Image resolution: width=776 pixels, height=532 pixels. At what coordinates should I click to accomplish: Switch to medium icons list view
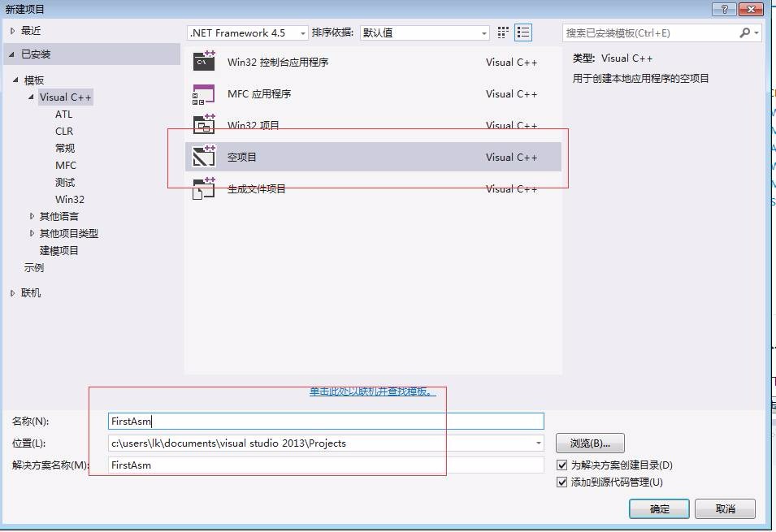click(x=522, y=32)
